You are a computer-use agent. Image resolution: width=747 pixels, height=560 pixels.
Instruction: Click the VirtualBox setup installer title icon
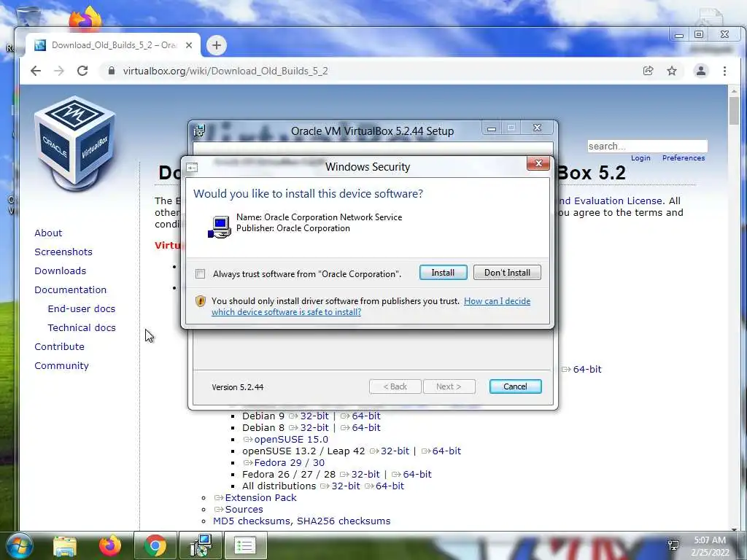point(199,131)
